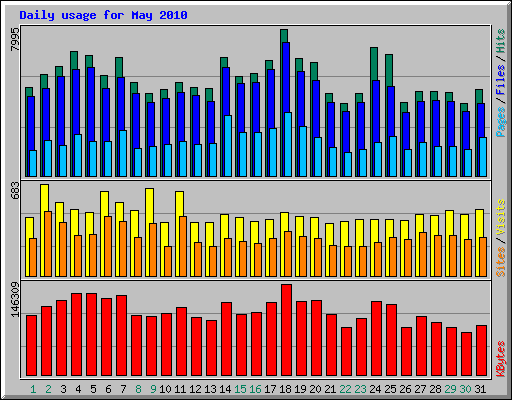Click the cyan 'Pages' legend label
The image size is (512, 400).
point(501,122)
